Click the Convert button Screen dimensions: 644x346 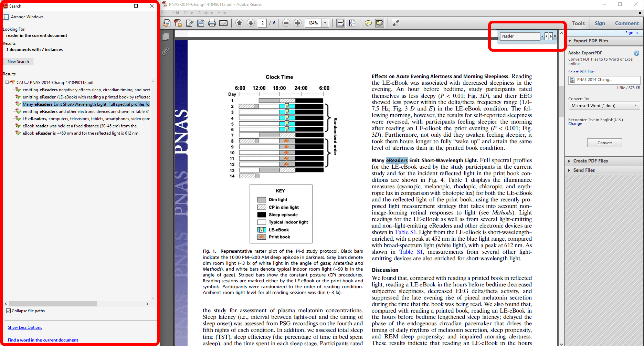coord(604,143)
